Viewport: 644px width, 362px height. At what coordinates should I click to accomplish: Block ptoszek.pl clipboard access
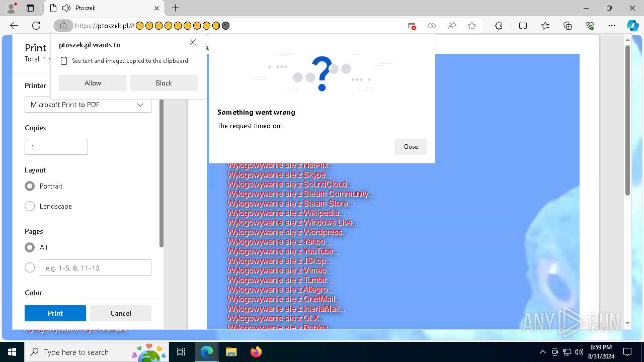point(164,83)
